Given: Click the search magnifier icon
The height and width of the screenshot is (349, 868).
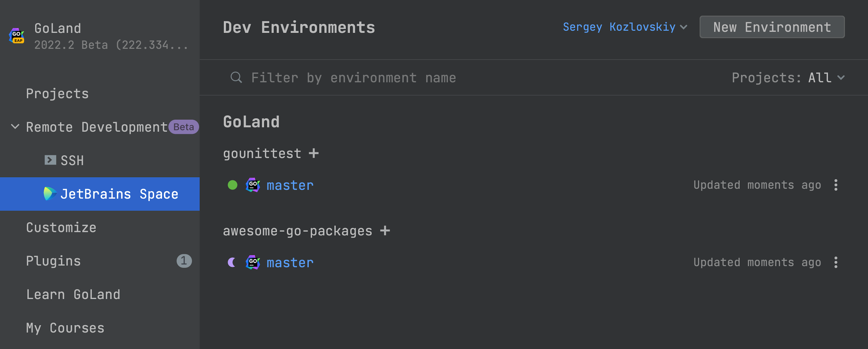Looking at the screenshot, I should click(x=236, y=78).
